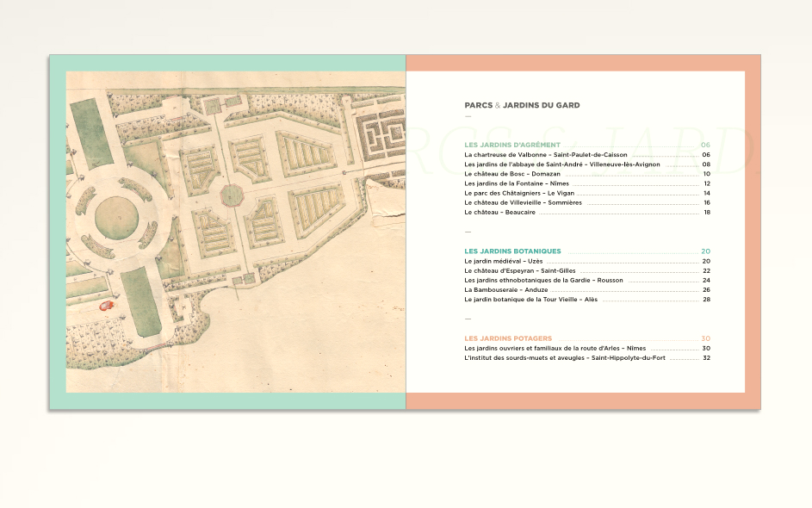
Task: Open the 'Les jardins botaniques' section heading
Action: point(512,251)
